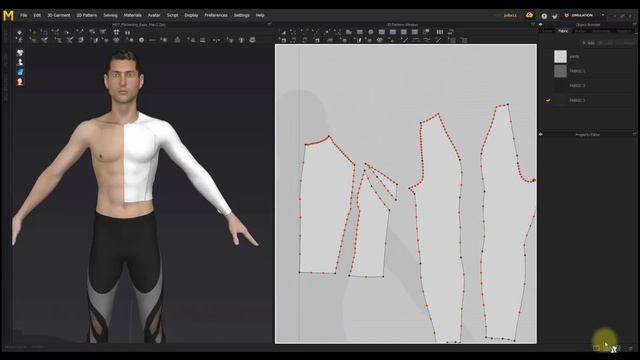Click the Simulate arrow icon in 3D toolbar

[20, 32]
